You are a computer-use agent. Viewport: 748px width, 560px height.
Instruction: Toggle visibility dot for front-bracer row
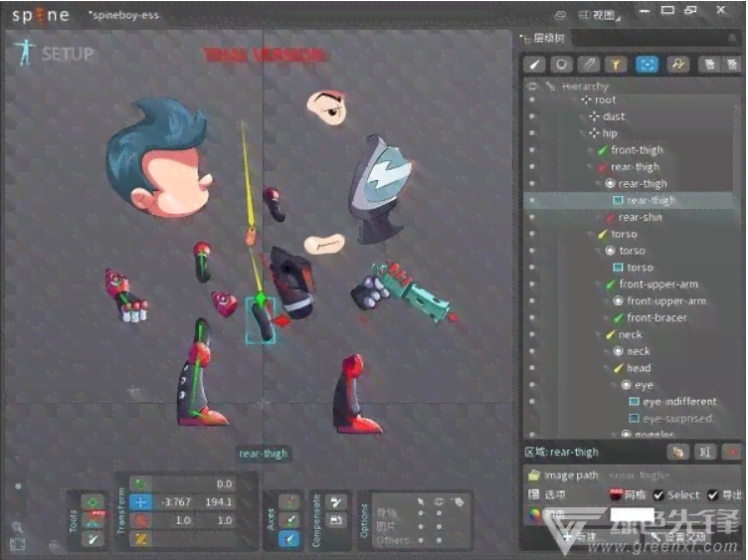[532, 317]
